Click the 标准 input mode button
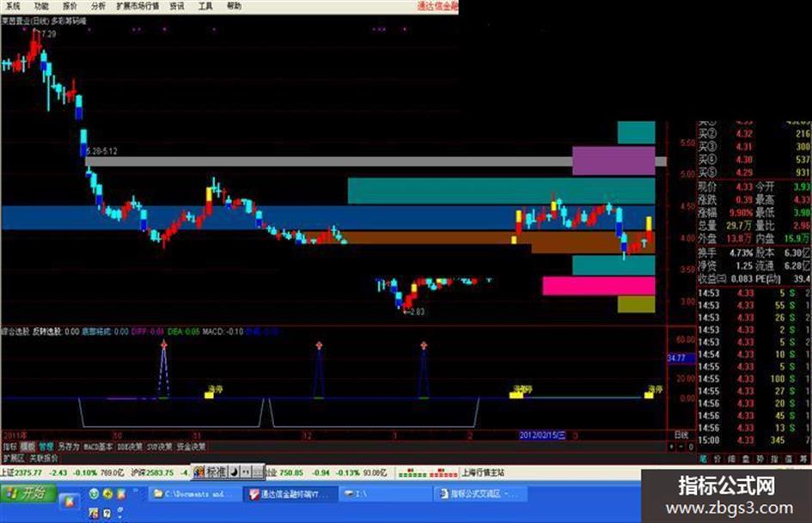 pos(217,471)
